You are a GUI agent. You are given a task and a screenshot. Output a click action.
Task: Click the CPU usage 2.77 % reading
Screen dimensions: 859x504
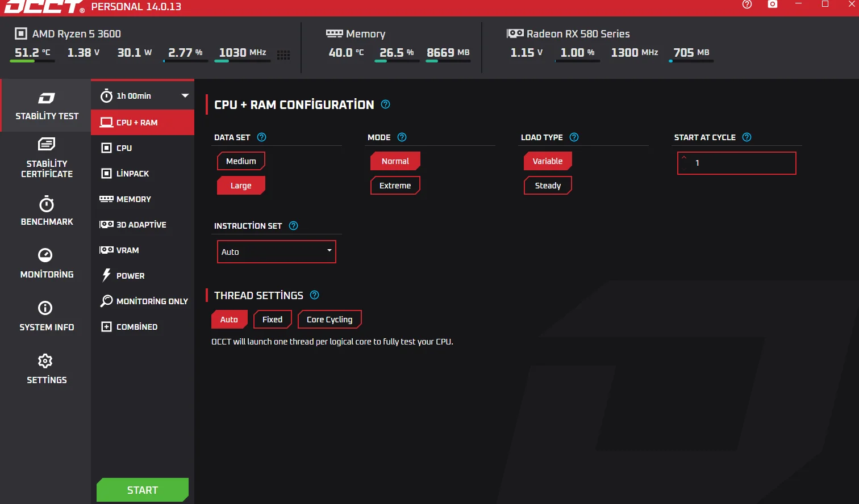185,53
